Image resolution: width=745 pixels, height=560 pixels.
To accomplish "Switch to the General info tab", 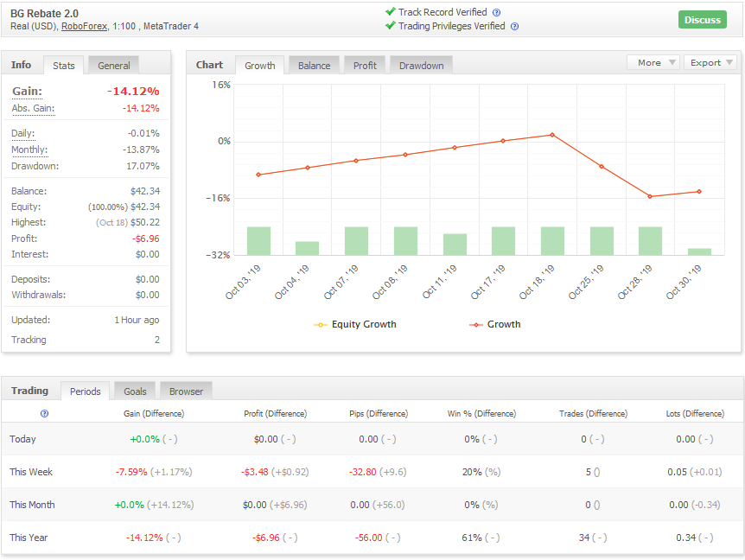I will click(113, 66).
